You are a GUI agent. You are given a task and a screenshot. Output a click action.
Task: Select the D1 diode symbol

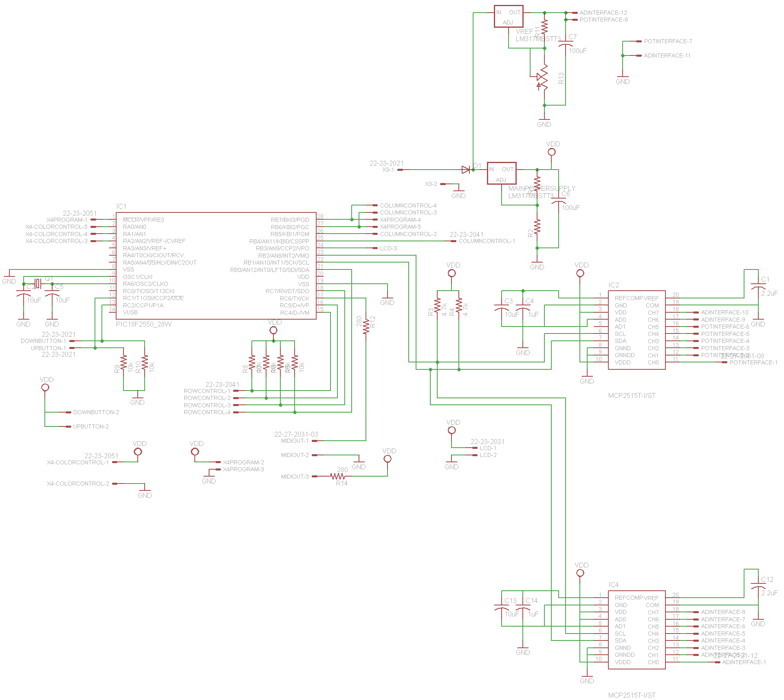(466, 170)
